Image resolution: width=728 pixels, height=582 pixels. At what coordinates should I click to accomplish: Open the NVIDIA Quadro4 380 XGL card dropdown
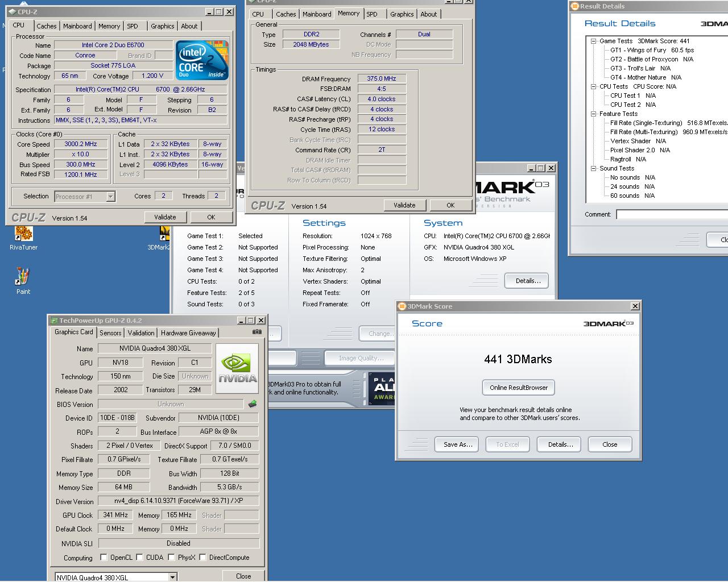point(172,577)
